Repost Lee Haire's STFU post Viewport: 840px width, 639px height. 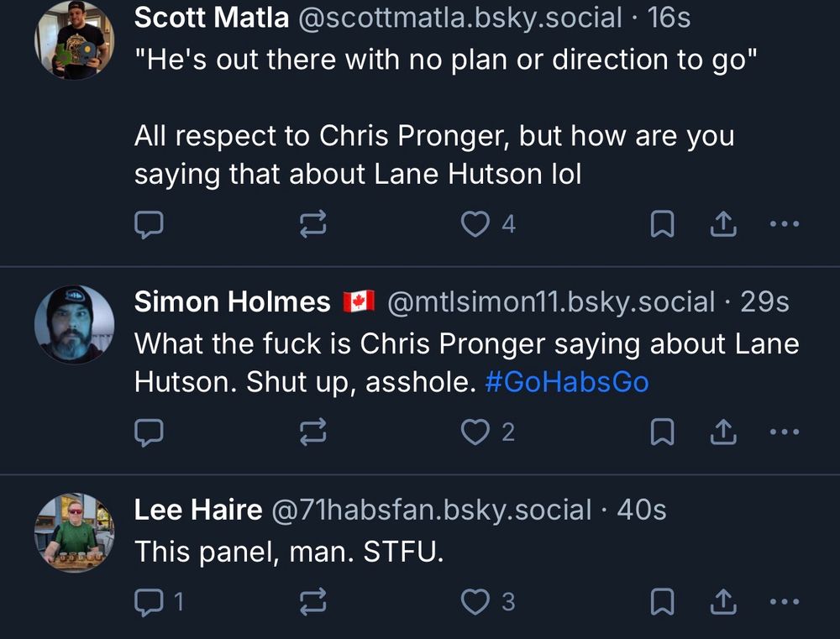[x=313, y=601]
